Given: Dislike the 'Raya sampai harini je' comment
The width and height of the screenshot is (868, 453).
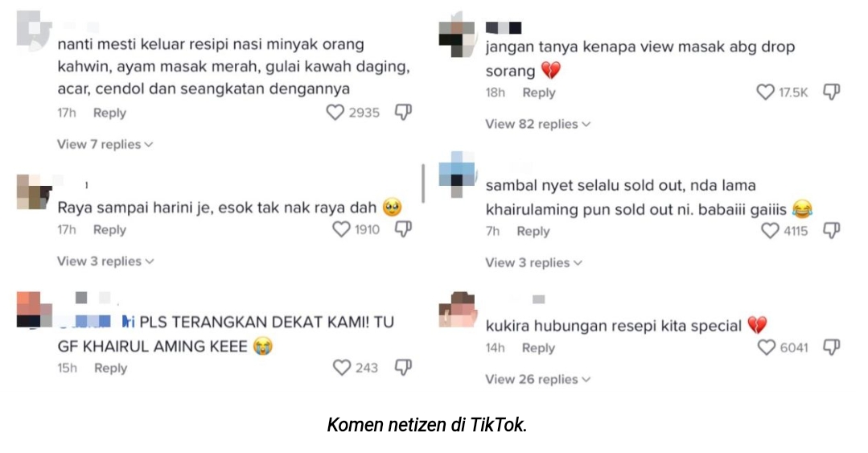Looking at the screenshot, I should pyautogui.click(x=403, y=229).
